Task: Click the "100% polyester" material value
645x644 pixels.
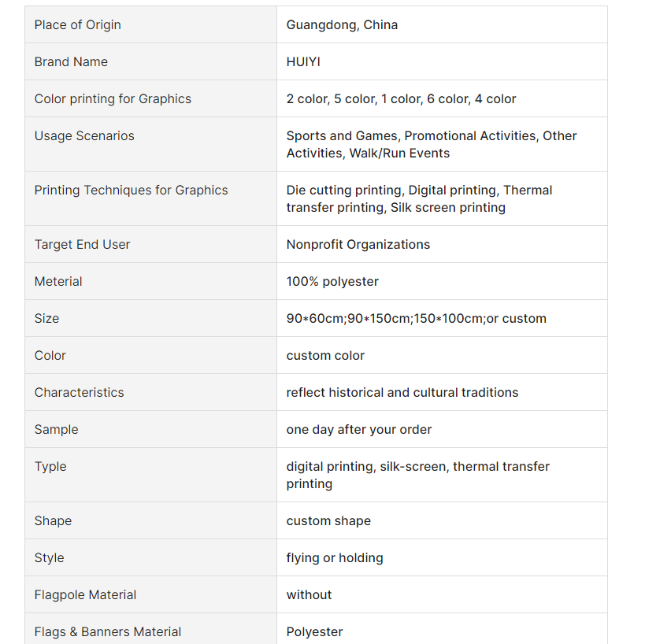Action: click(x=332, y=282)
